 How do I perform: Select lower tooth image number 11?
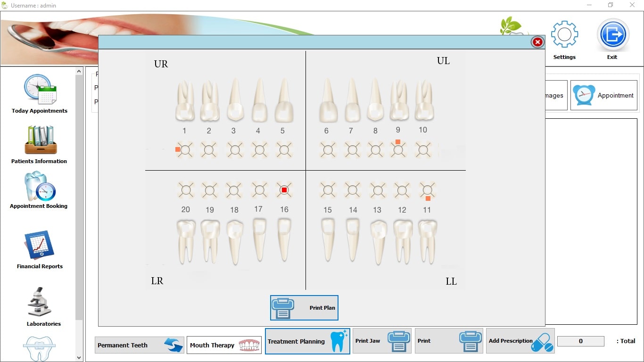coord(428,241)
